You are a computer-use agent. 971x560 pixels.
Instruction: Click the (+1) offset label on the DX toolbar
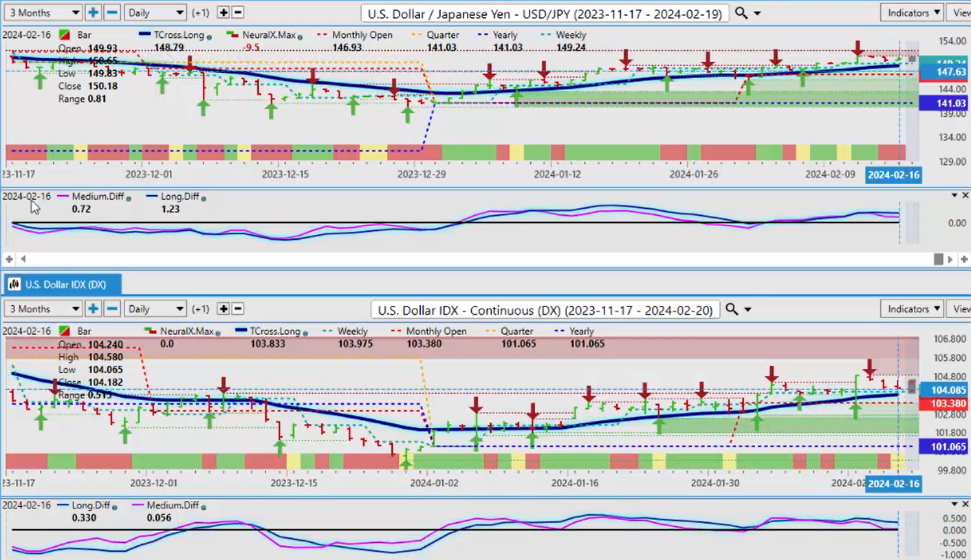click(x=200, y=309)
